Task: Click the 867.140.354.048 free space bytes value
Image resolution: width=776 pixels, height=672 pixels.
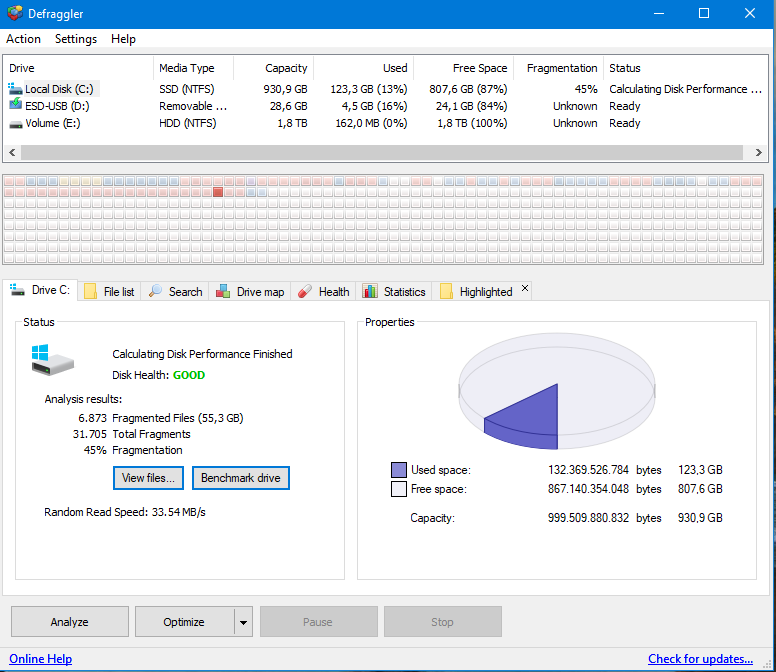Action: click(x=588, y=489)
